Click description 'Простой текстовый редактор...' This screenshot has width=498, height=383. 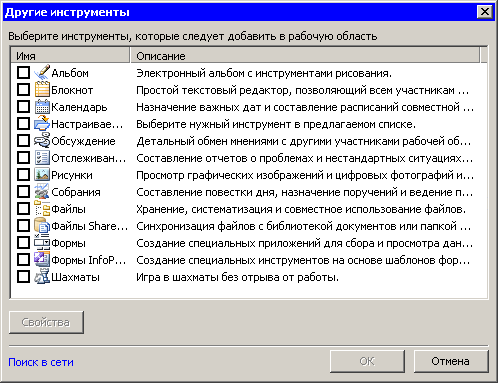303,90
